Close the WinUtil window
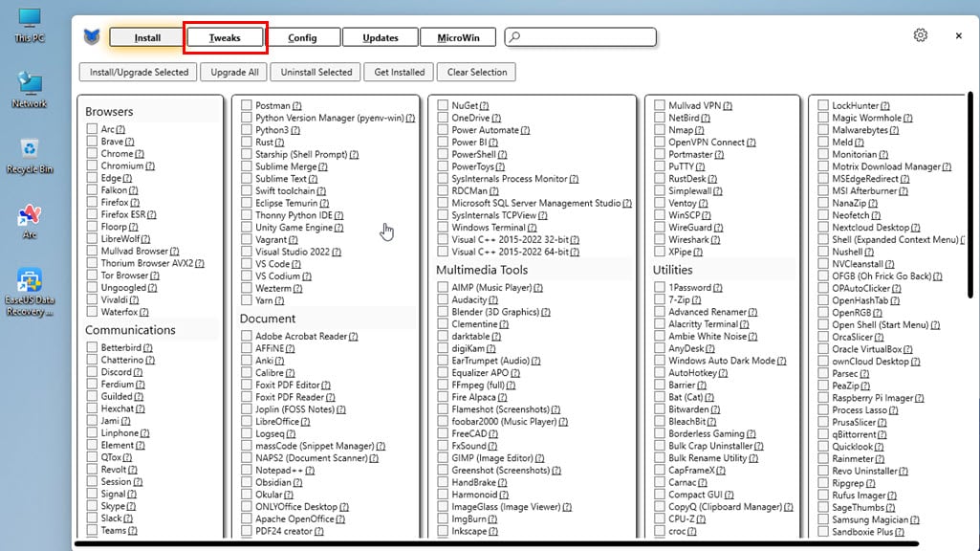This screenshot has height=551, width=980. pyautogui.click(x=958, y=35)
